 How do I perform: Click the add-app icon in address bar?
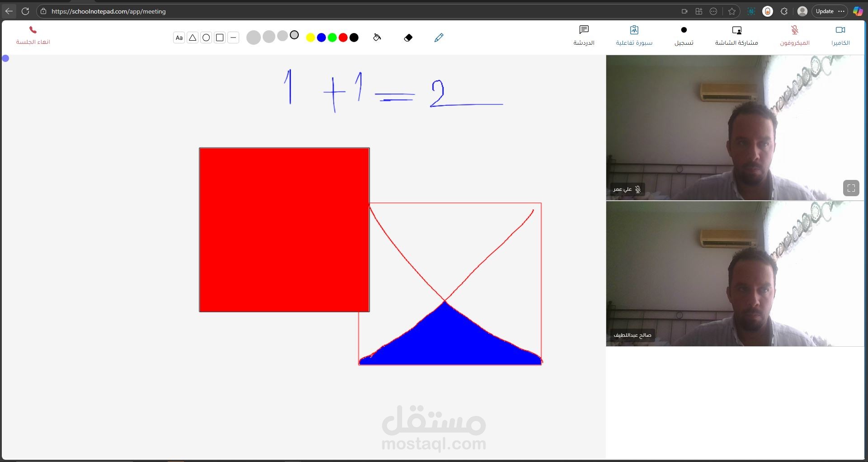tap(699, 11)
